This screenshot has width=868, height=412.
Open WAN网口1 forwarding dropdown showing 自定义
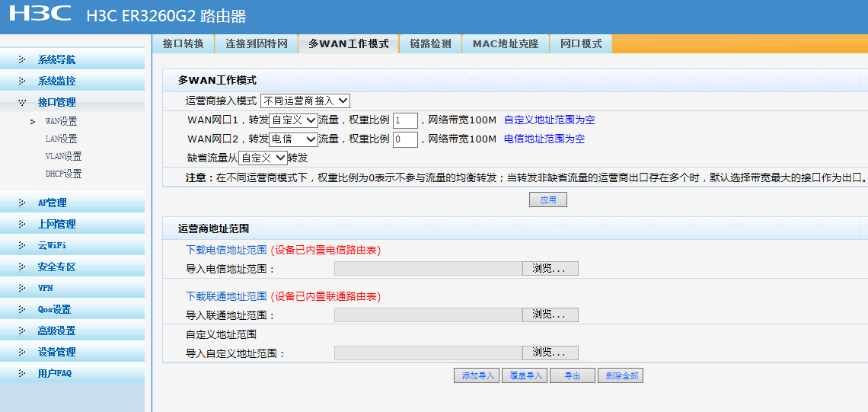[x=293, y=120]
